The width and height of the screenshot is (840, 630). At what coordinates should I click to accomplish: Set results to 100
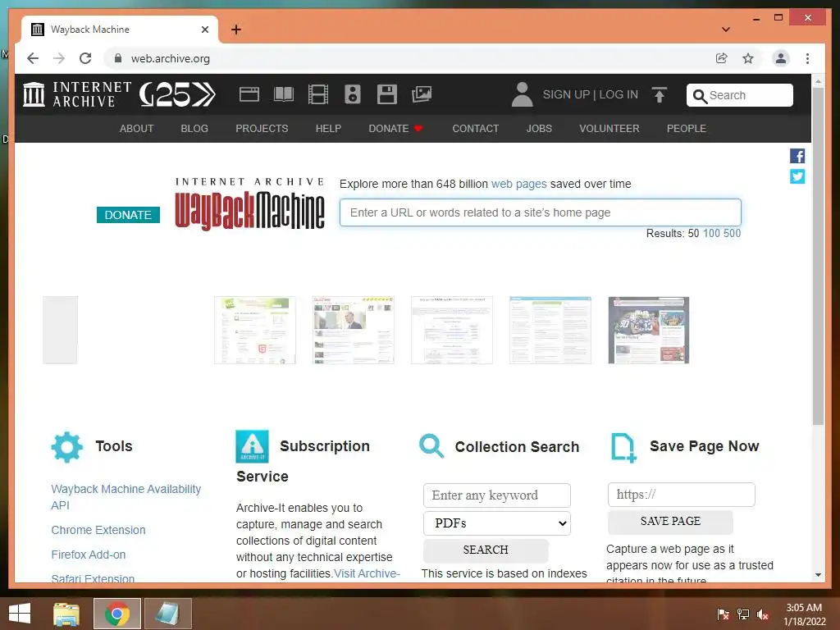tap(711, 233)
